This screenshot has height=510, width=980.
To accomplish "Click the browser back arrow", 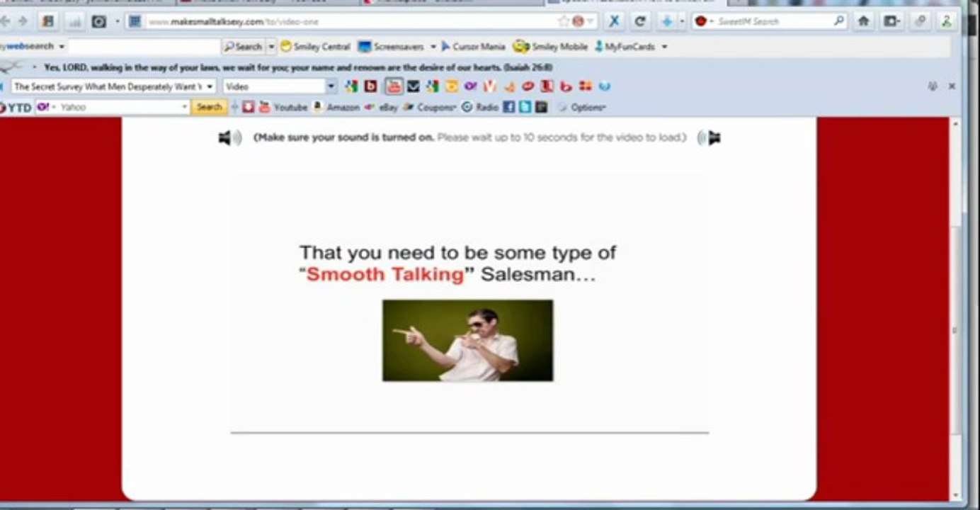I will [6, 21].
